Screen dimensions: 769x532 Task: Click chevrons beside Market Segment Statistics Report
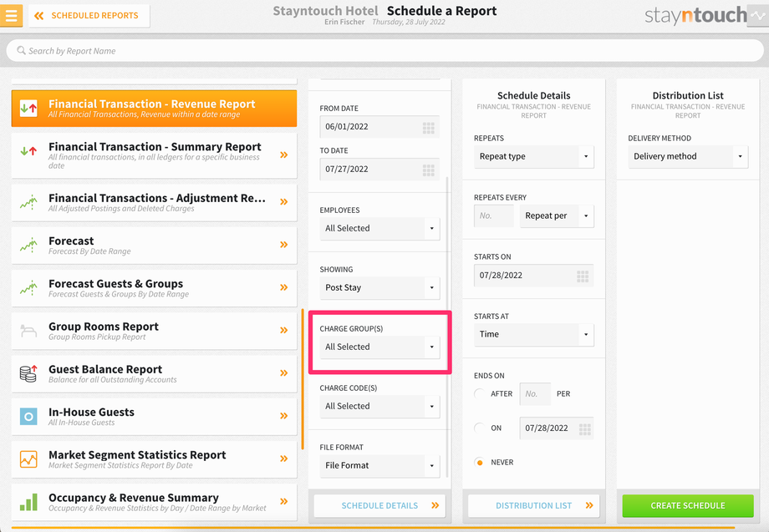click(284, 459)
